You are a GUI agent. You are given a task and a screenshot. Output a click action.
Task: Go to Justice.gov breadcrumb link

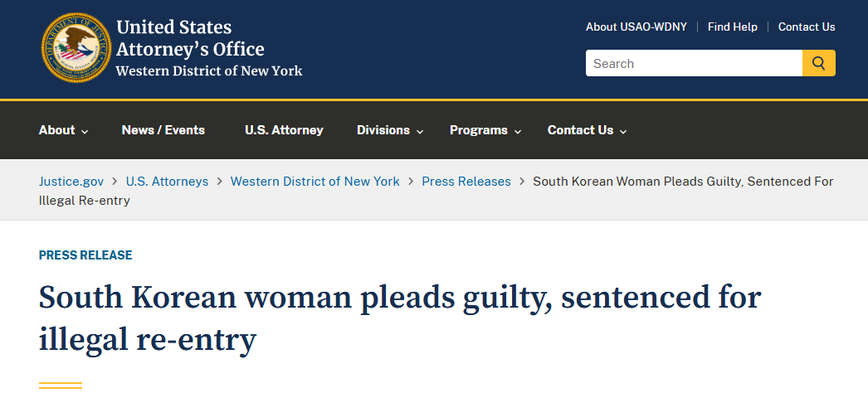(x=71, y=182)
